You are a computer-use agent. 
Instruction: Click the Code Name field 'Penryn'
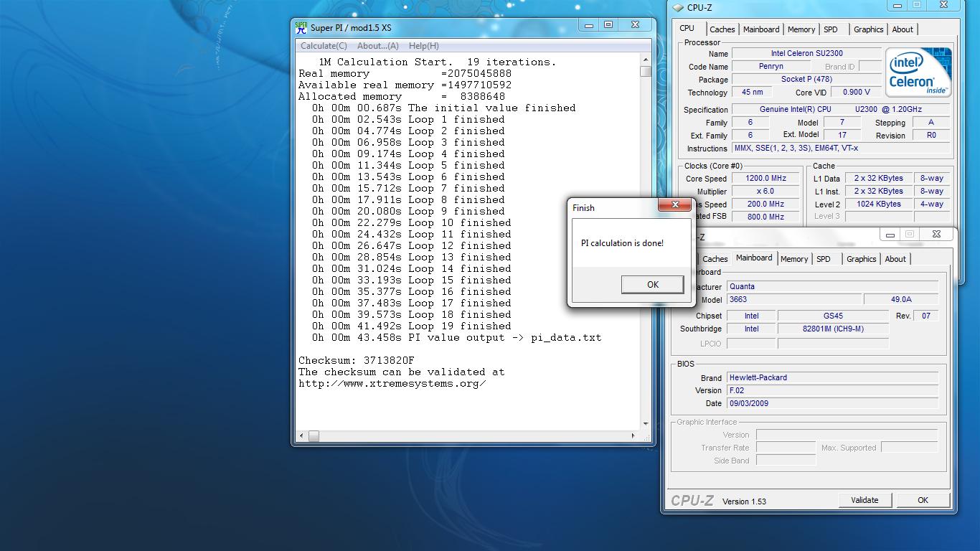coord(771,66)
